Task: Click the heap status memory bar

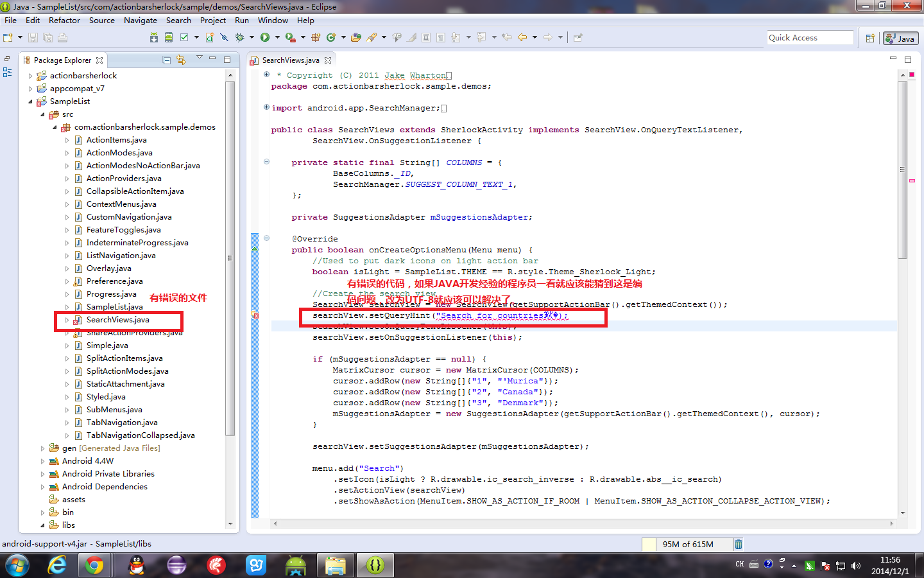Action: tap(687, 544)
